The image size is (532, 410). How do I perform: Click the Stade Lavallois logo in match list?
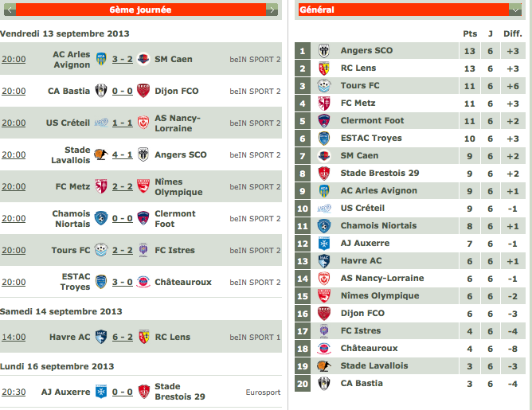(x=101, y=154)
